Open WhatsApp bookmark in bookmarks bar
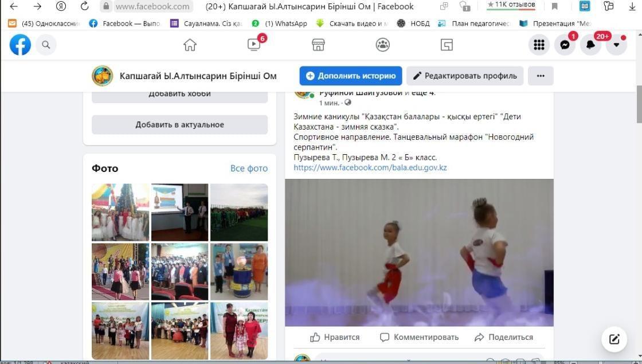This screenshot has height=364, width=642. pyautogui.click(x=280, y=24)
